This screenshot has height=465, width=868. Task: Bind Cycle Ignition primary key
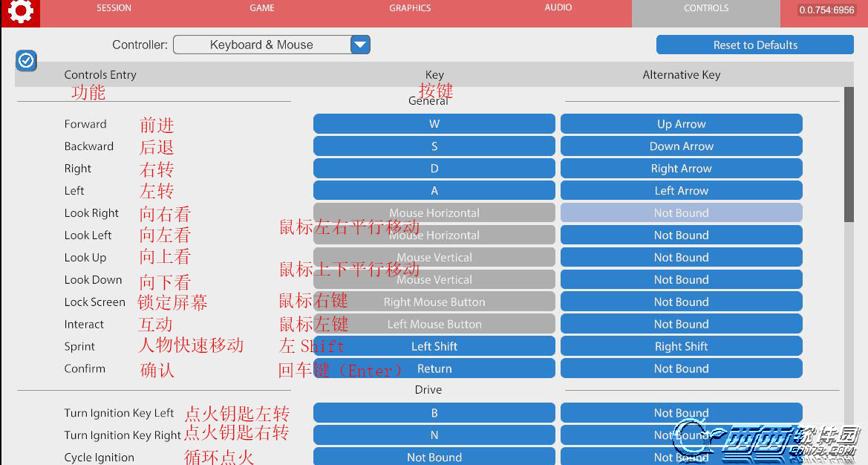coord(434,457)
